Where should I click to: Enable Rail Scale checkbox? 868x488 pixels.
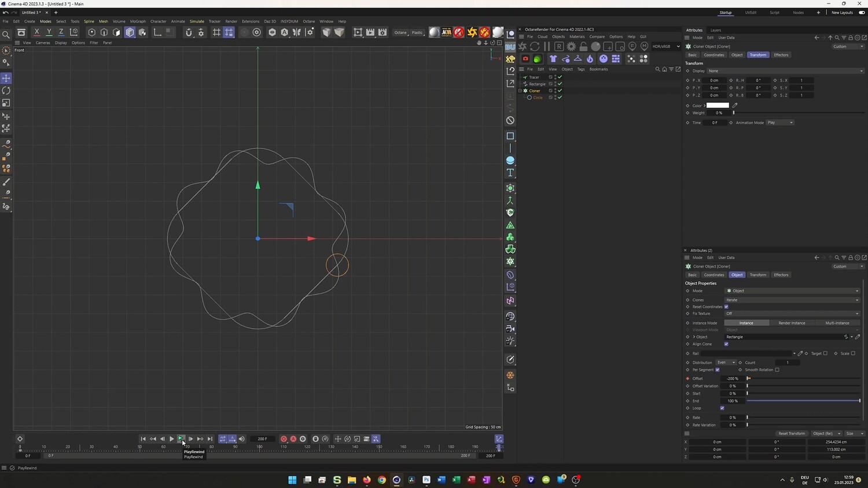point(853,353)
